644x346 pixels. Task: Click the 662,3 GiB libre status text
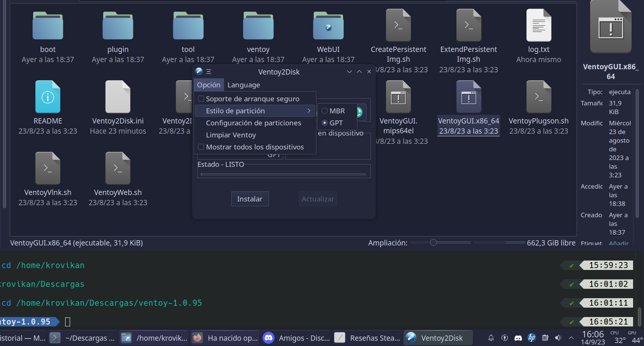551,243
